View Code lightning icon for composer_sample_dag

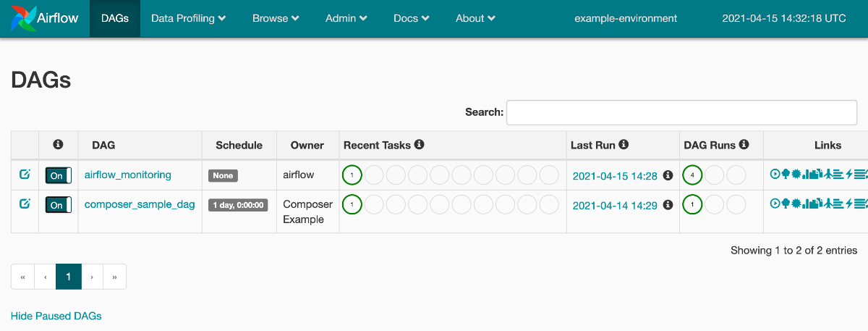tap(849, 204)
